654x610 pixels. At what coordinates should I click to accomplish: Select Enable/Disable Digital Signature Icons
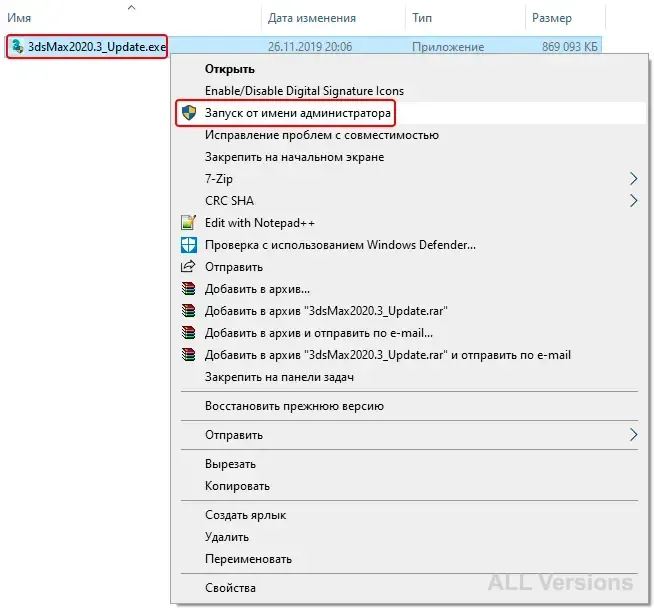304,91
